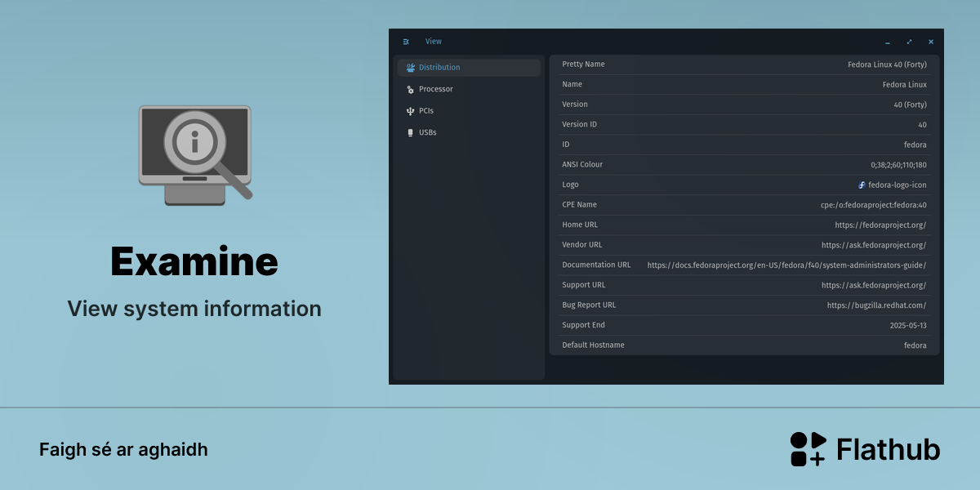Click the "Vendor URL" label
980x490 pixels.
(582, 244)
